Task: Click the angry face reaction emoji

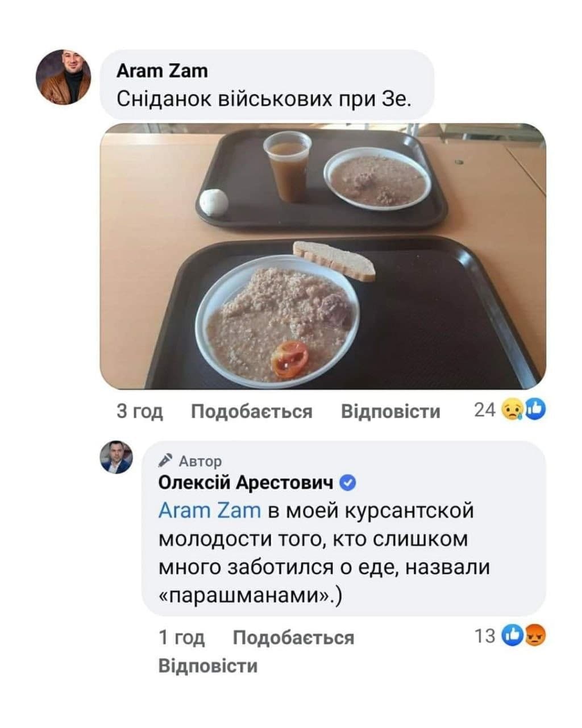Action: 535,635
